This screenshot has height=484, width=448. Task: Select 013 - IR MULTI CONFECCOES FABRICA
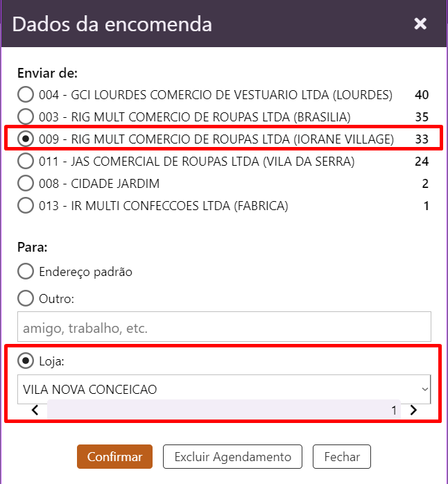[26, 205]
